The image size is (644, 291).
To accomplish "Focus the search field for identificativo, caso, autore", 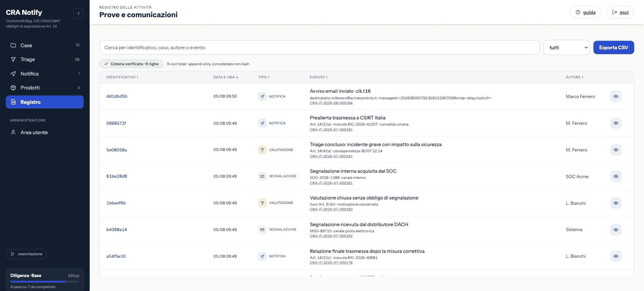I will click(x=319, y=47).
